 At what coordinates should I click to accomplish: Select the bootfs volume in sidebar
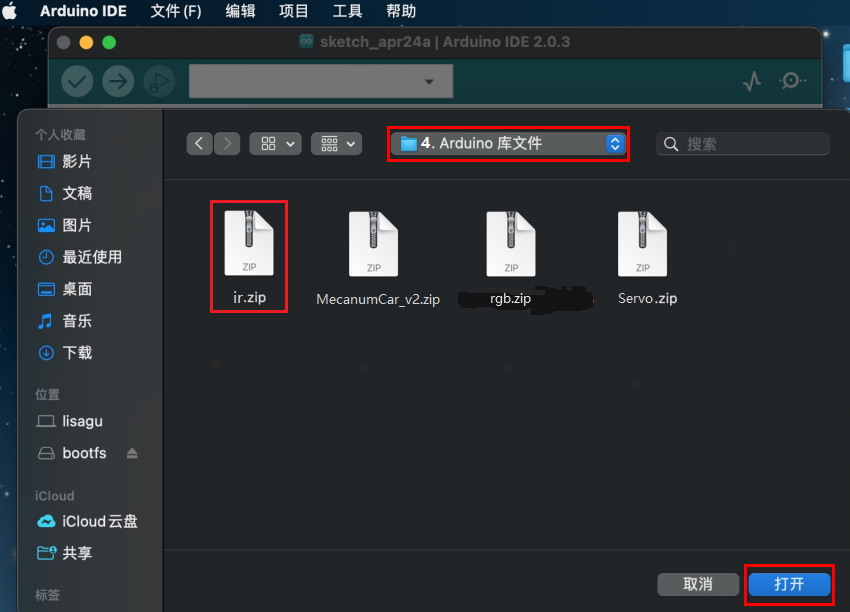click(x=72, y=453)
